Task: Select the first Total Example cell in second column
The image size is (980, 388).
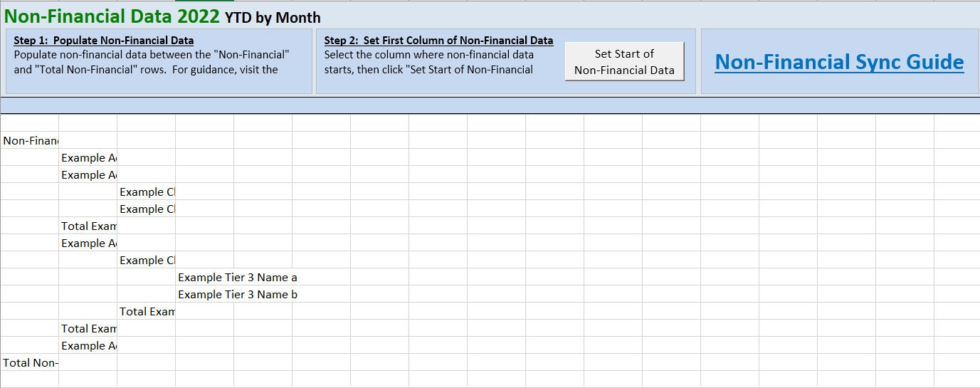Action: pos(88,226)
